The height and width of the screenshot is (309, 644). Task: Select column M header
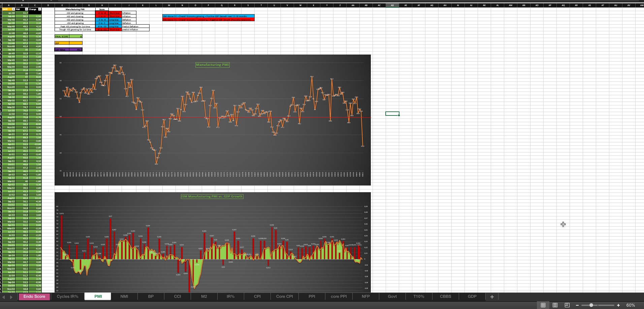pyautogui.click(x=169, y=5)
